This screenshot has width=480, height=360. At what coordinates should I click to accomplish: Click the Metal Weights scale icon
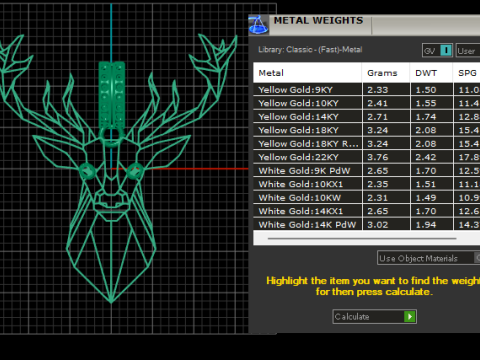259,25
